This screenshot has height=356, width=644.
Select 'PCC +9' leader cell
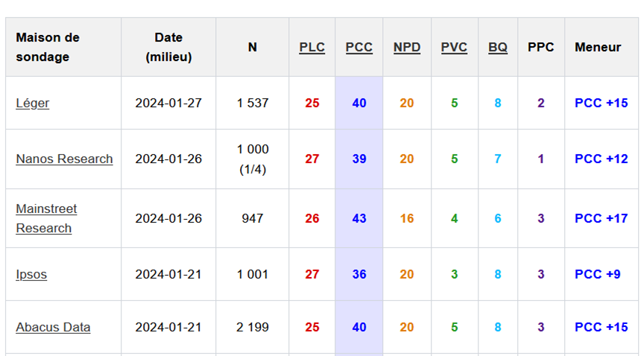(598, 274)
